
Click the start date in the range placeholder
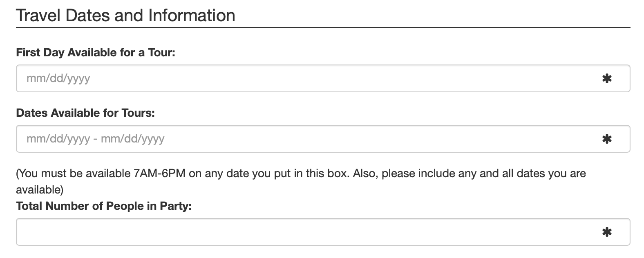point(58,139)
